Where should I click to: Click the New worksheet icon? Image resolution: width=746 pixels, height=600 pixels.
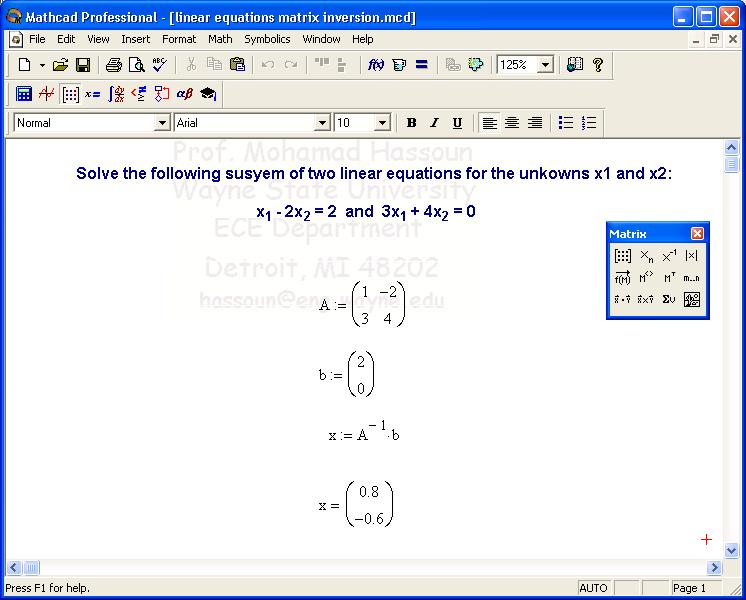click(x=24, y=64)
